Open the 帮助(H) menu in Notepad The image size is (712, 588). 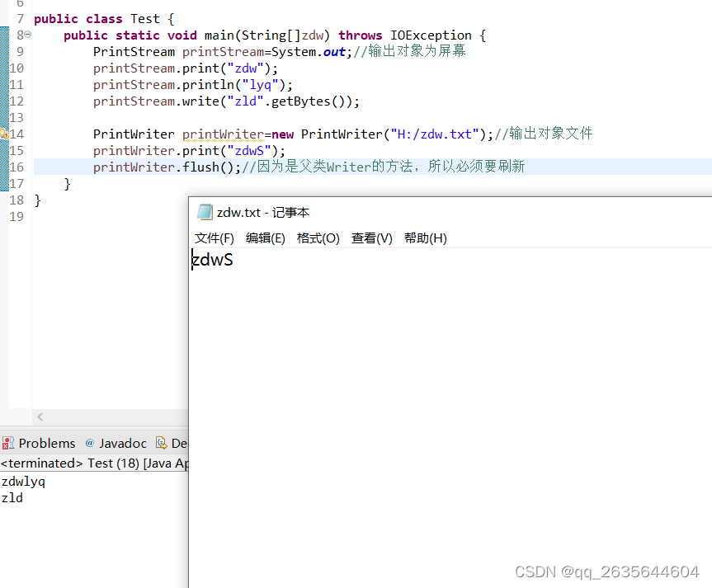pyautogui.click(x=426, y=238)
